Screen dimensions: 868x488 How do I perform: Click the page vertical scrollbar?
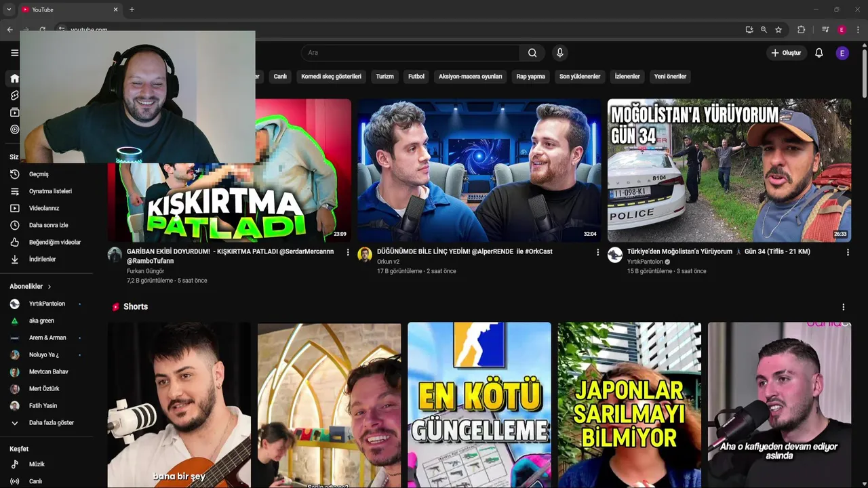[864, 75]
